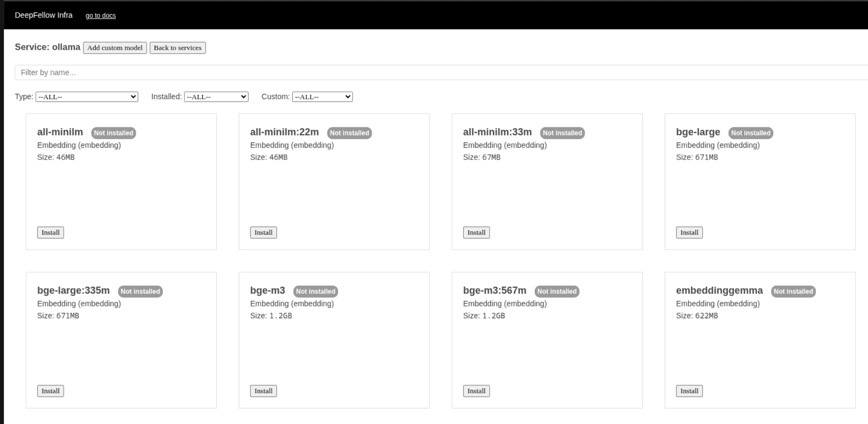This screenshot has width=868, height=424.
Task: Open the Custom filter dropdown
Action: pos(322,97)
